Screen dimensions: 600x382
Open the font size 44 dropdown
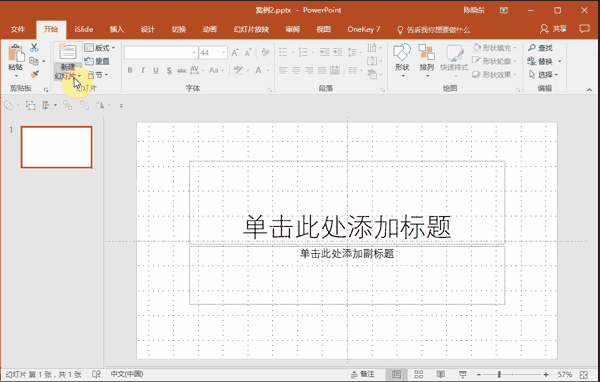pyautogui.click(x=223, y=53)
